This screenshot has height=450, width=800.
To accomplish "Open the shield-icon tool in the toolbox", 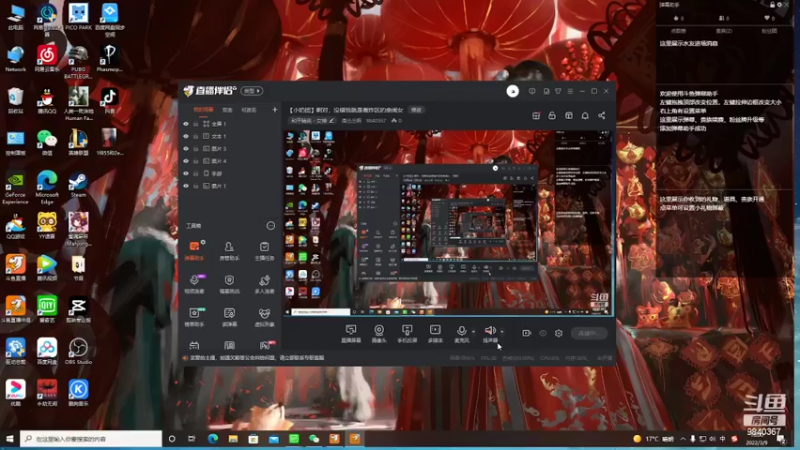I will coord(229,284).
